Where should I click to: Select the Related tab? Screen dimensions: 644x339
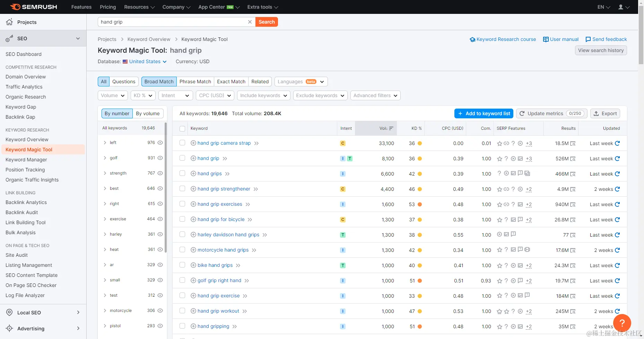pyautogui.click(x=260, y=82)
